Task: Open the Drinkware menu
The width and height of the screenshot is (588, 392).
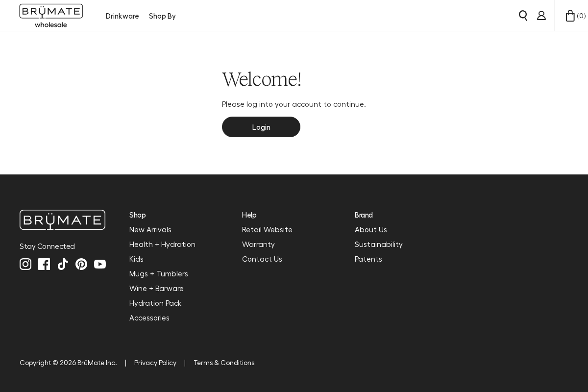Action: pyautogui.click(x=122, y=16)
